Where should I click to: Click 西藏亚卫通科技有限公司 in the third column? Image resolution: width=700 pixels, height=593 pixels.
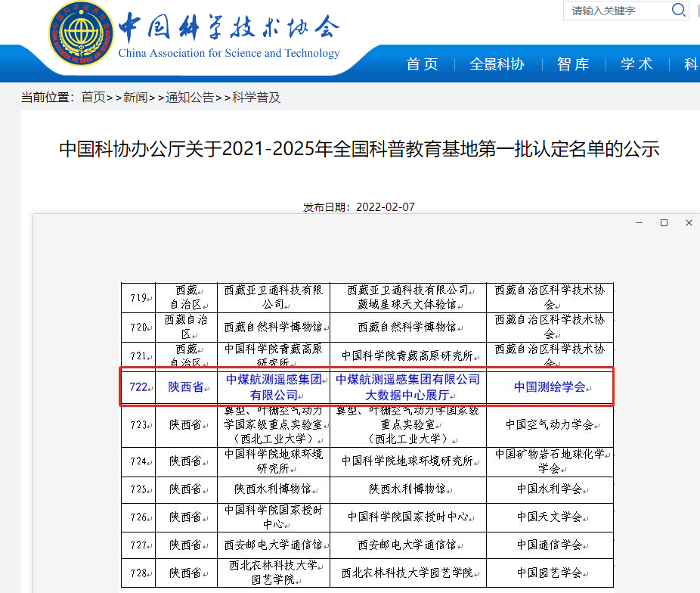click(274, 298)
